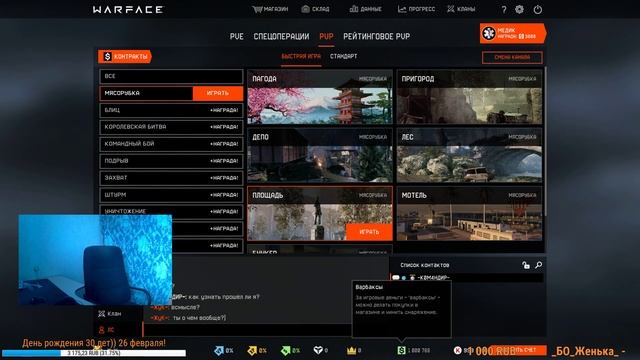
Task: Click the crown currency icon
Action: pyautogui.click(x=351, y=350)
